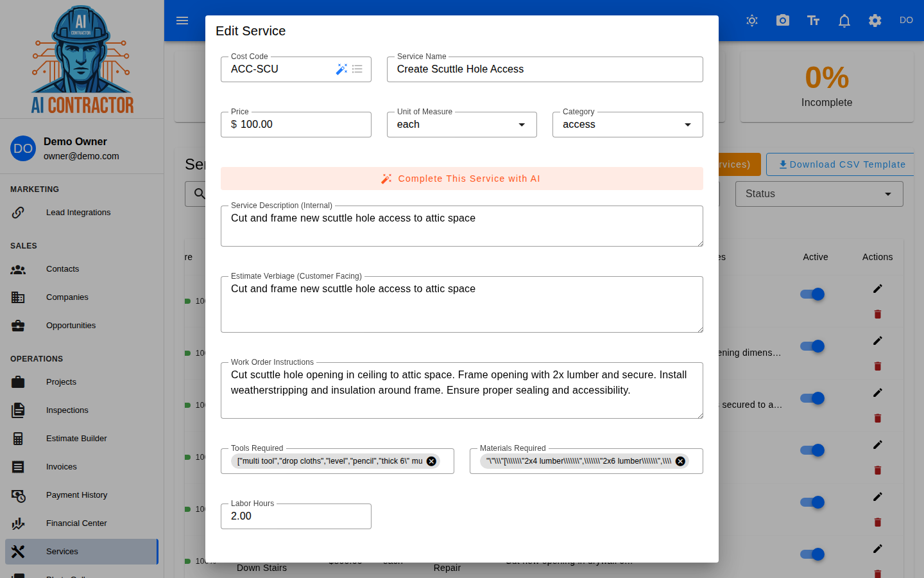This screenshot has height=578, width=924.
Task: Click the fifth row's delete trash icon
Action: tap(878, 522)
